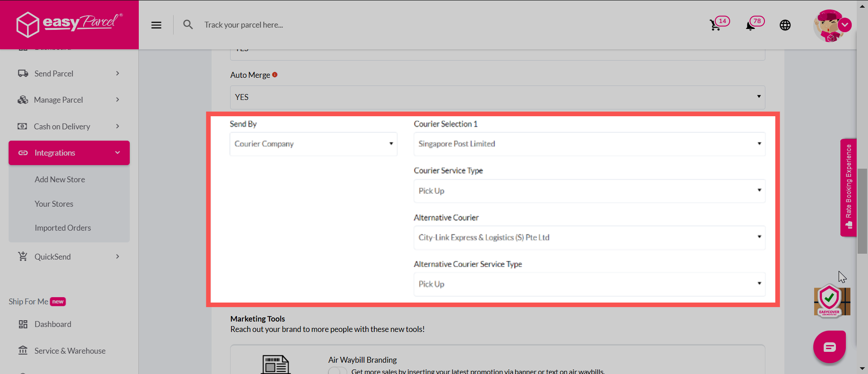This screenshot has width=868, height=374.
Task: Click the Ship For Me Dashboard icon
Action: 23,324
